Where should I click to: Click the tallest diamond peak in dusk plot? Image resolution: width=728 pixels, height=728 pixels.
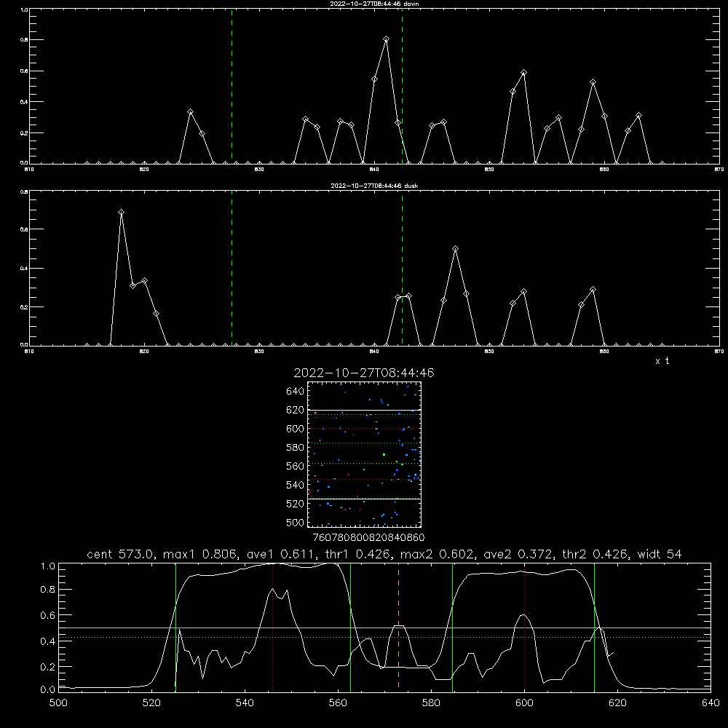pyautogui.click(x=121, y=212)
